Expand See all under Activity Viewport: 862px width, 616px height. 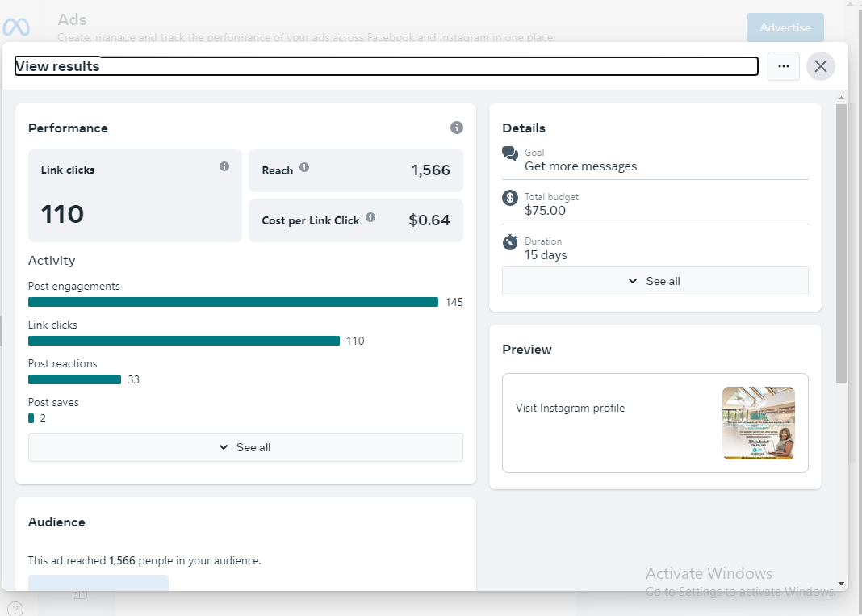(245, 447)
